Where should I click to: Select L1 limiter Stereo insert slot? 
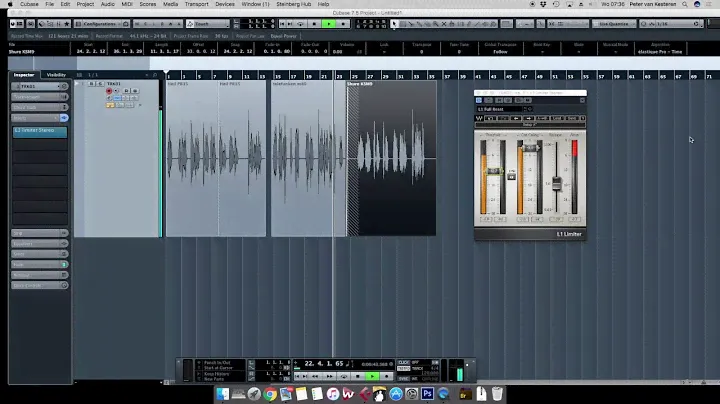point(39,131)
